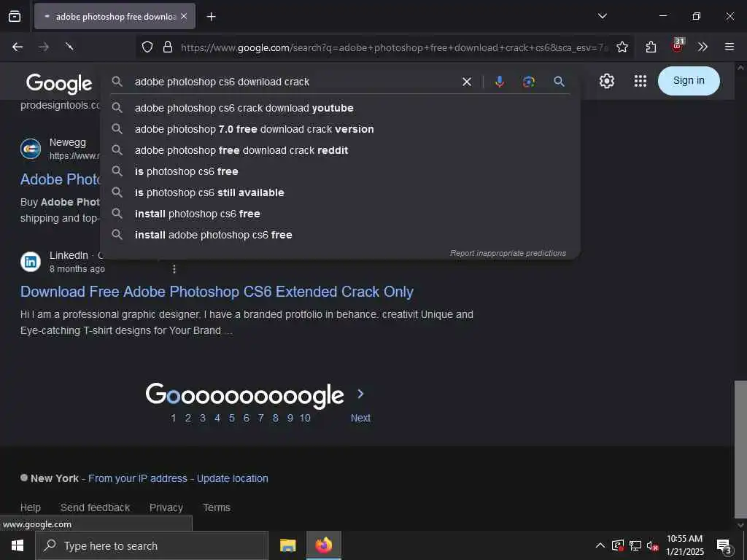
Task: Open the extensions puzzle icon
Action: (651, 47)
